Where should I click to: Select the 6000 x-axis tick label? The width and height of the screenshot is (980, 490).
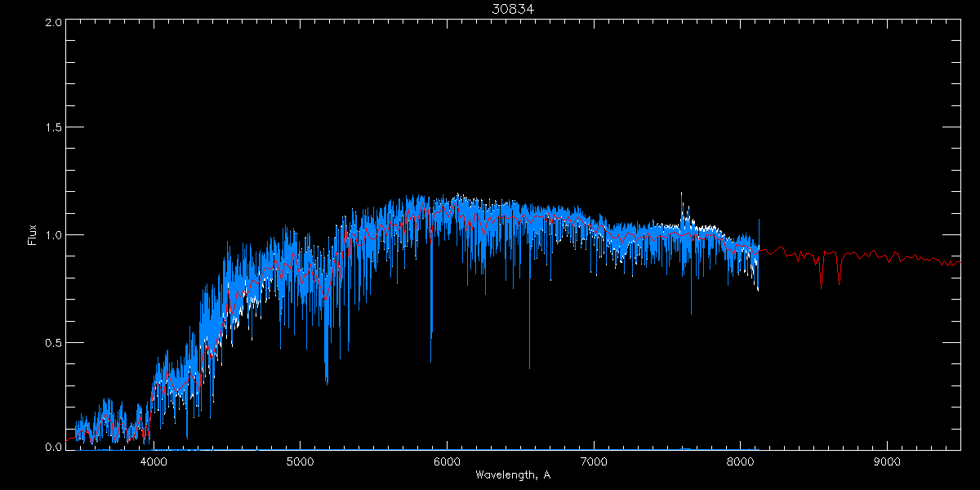tap(447, 461)
